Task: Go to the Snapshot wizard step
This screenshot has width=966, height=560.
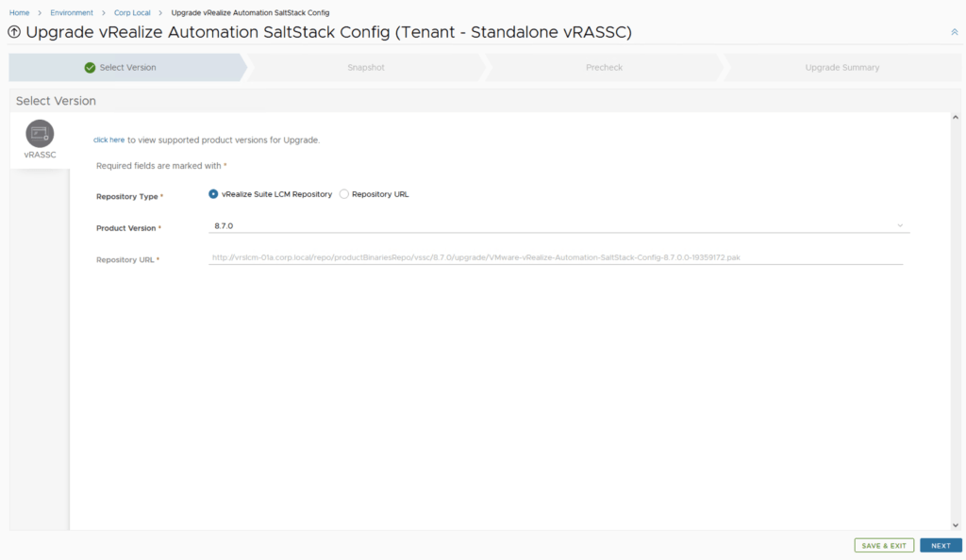Action: point(365,68)
